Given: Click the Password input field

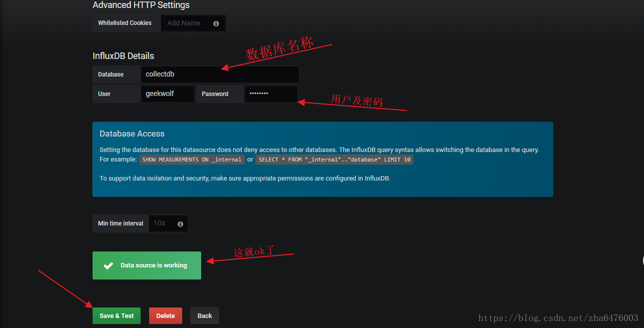Looking at the screenshot, I should [x=271, y=94].
